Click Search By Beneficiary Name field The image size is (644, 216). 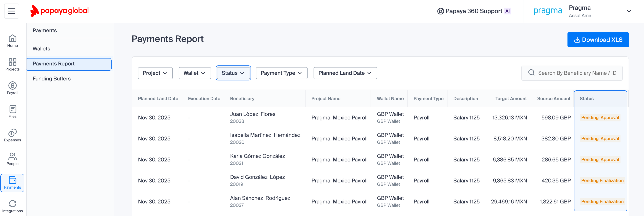[572, 73]
